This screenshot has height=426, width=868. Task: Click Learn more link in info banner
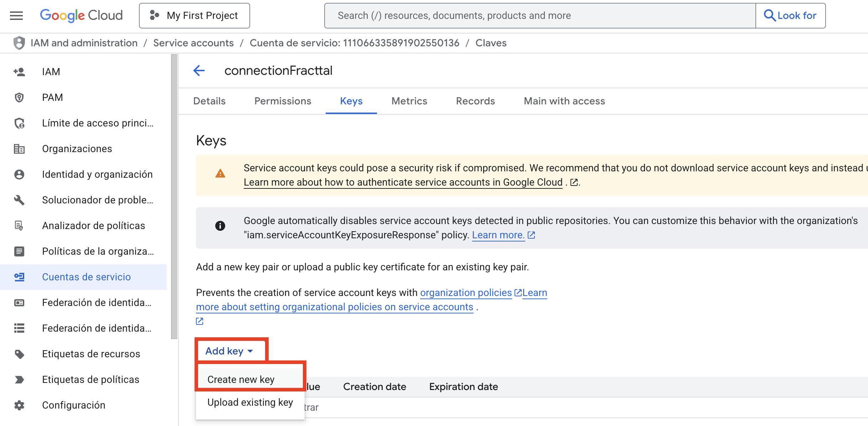[x=498, y=235]
